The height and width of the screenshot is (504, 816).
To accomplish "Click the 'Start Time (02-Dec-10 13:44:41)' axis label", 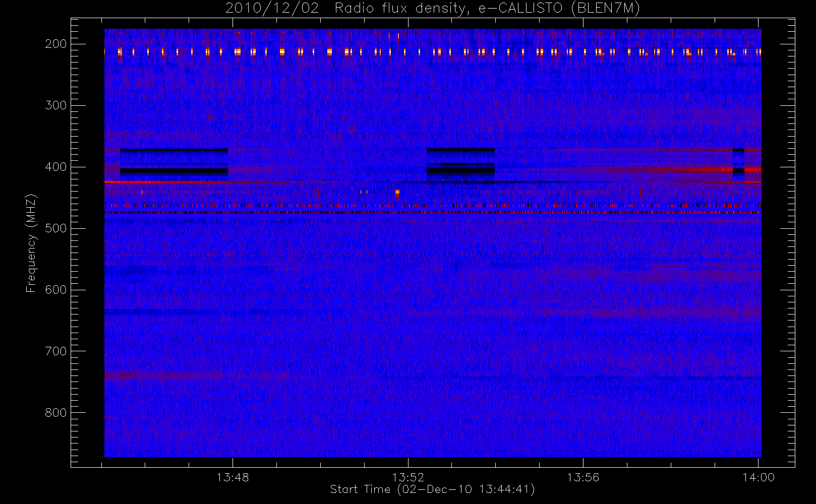I will pos(432,489).
